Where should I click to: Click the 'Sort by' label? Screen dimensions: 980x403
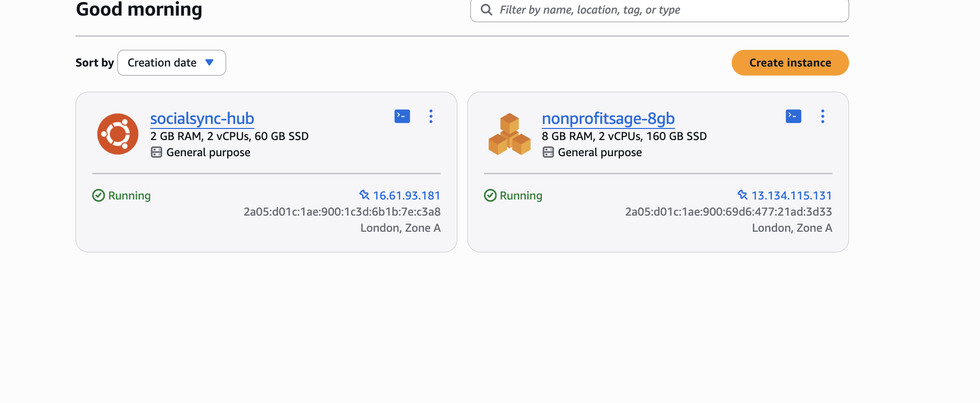coord(95,62)
